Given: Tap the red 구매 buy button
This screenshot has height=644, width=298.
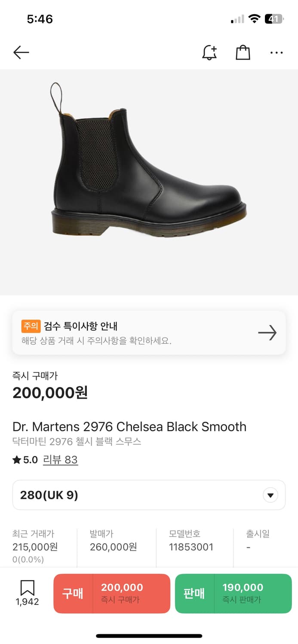Looking at the screenshot, I should pos(112,593).
